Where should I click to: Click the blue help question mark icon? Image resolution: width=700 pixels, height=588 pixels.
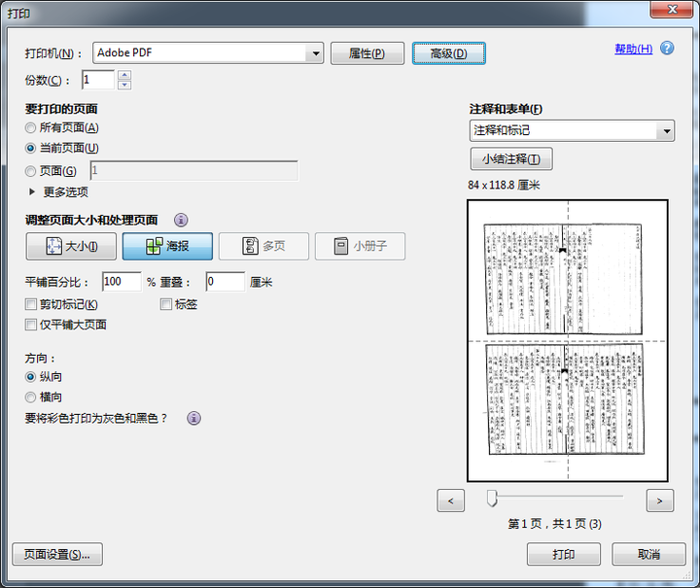tap(667, 49)
